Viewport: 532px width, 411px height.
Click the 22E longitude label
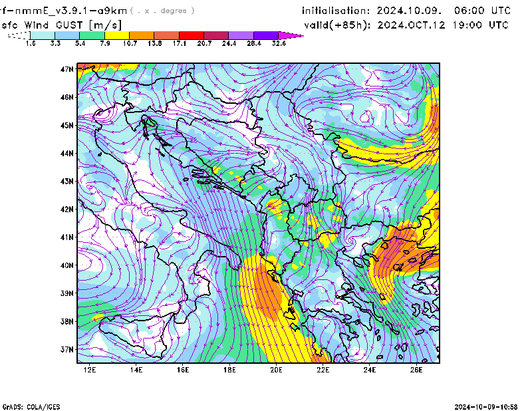coord(323,370)
